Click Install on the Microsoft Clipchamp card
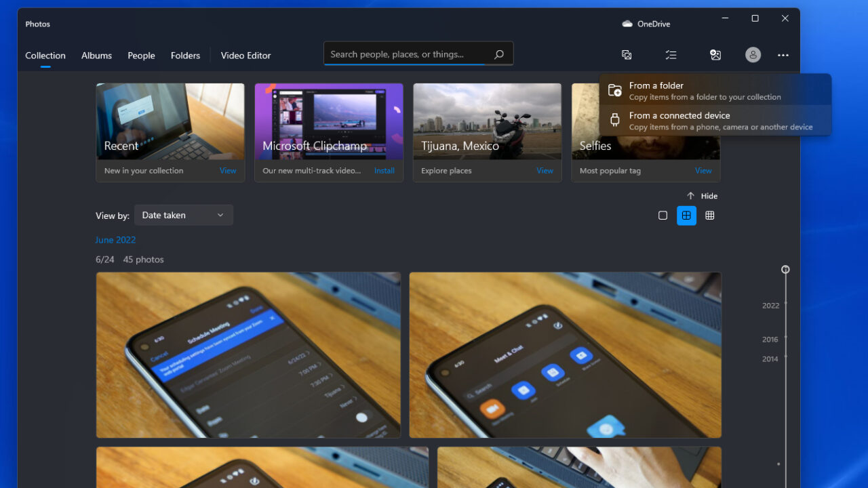868x488 pixels. (x=384, y=171)
